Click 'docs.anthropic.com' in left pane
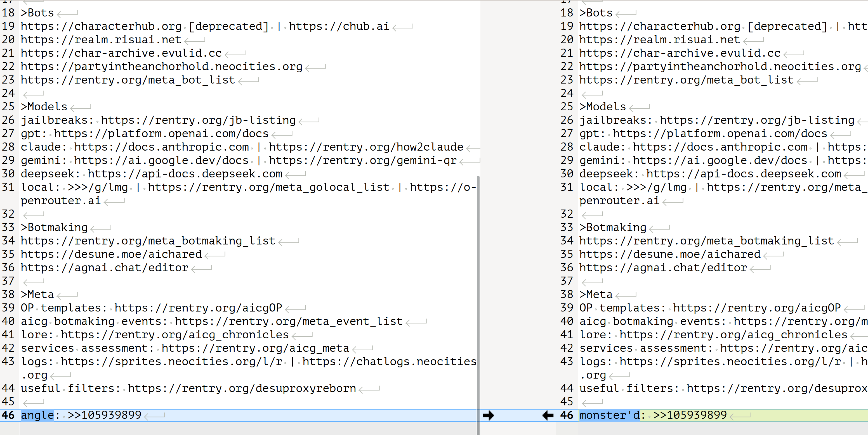Viewport: 868px width, 435px height. point(188,147)
